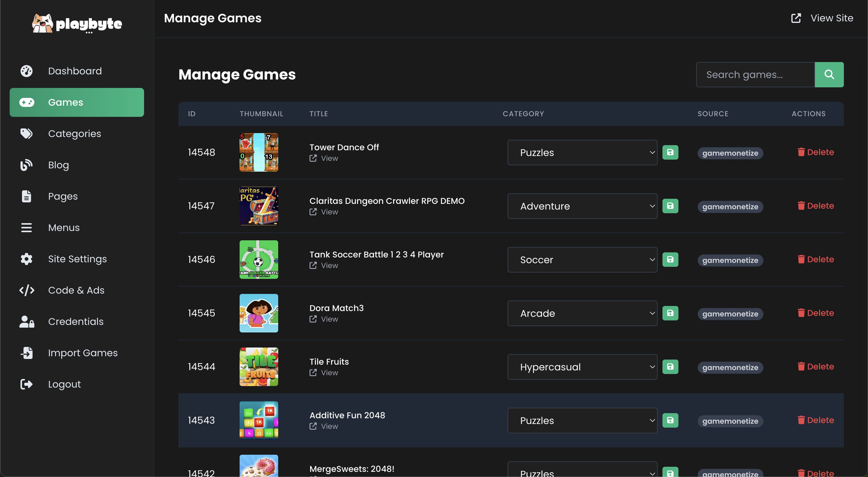Go to Import Games in sidebar
Screen dimensions: 868x477
[x=83, y=353]
